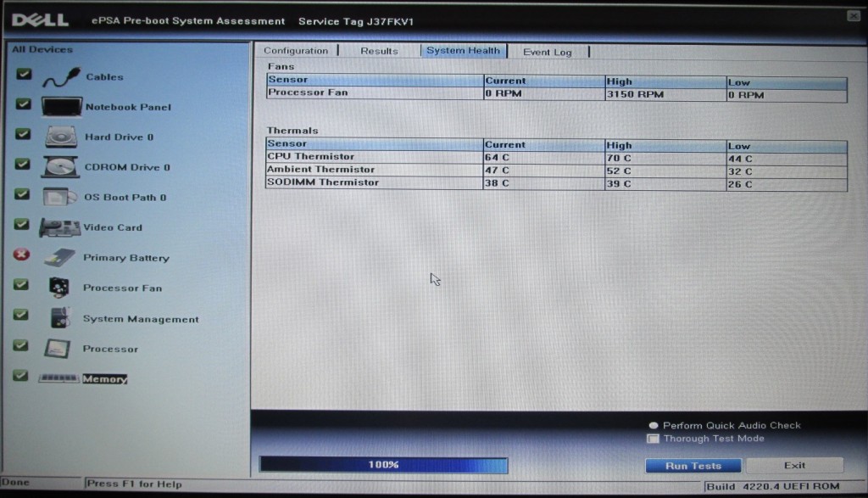Uncheck the Memory checkbox
Screen dimensions: 868x498
coord(20,376)
